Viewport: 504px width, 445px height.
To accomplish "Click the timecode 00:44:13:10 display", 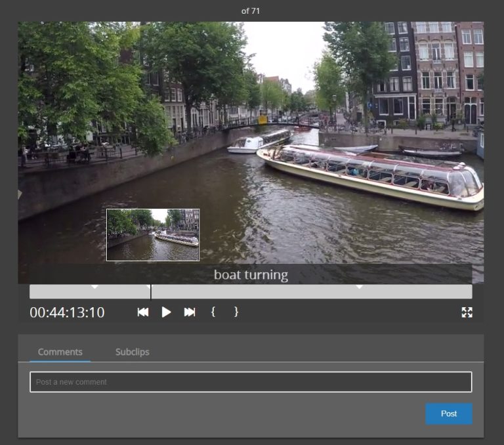I will [67, 312].
